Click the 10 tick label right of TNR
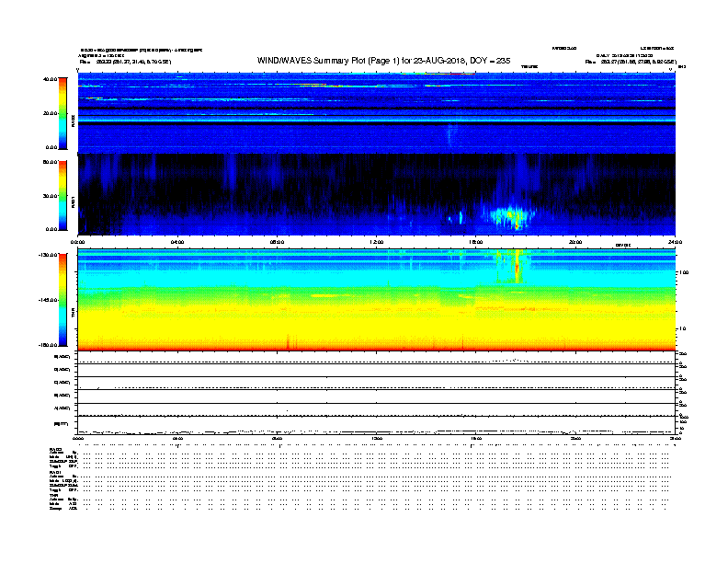Viewport: 728px width, 563px height. pos(682,329)
